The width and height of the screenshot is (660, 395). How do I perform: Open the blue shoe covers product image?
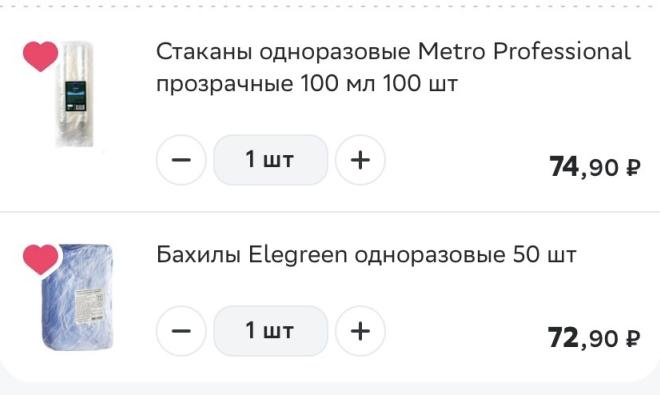[77, 297]
